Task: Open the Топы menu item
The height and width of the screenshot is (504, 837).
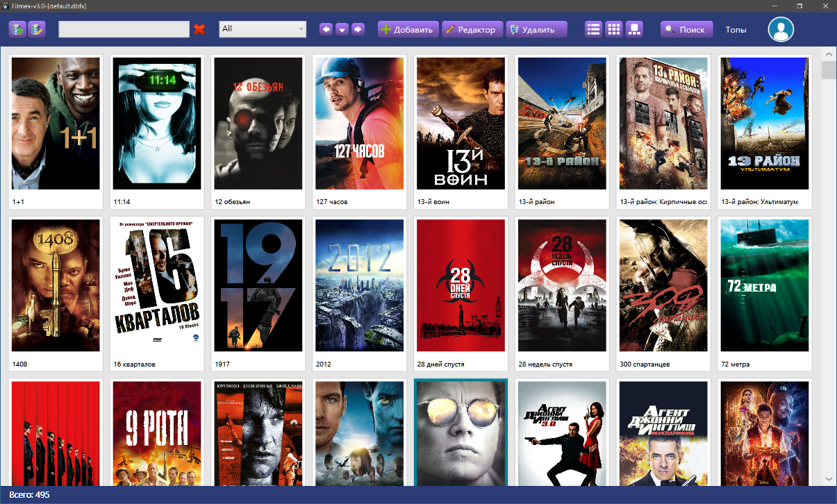Action: coord(738,29)
